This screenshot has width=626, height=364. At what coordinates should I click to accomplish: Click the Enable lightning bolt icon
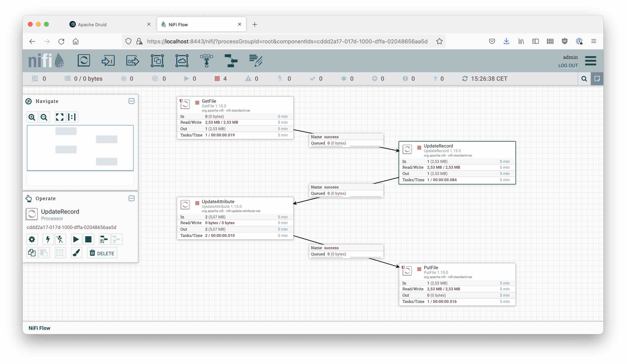point(48,239)
